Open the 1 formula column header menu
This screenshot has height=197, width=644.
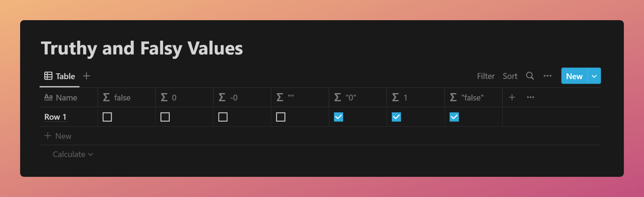(x=416, y=97)
